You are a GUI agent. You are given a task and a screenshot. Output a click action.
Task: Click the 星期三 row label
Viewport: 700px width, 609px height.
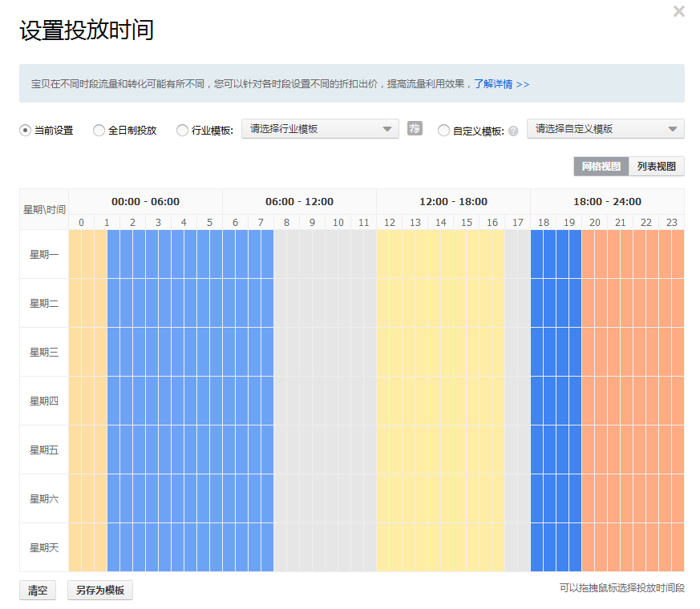coord(43,352)
